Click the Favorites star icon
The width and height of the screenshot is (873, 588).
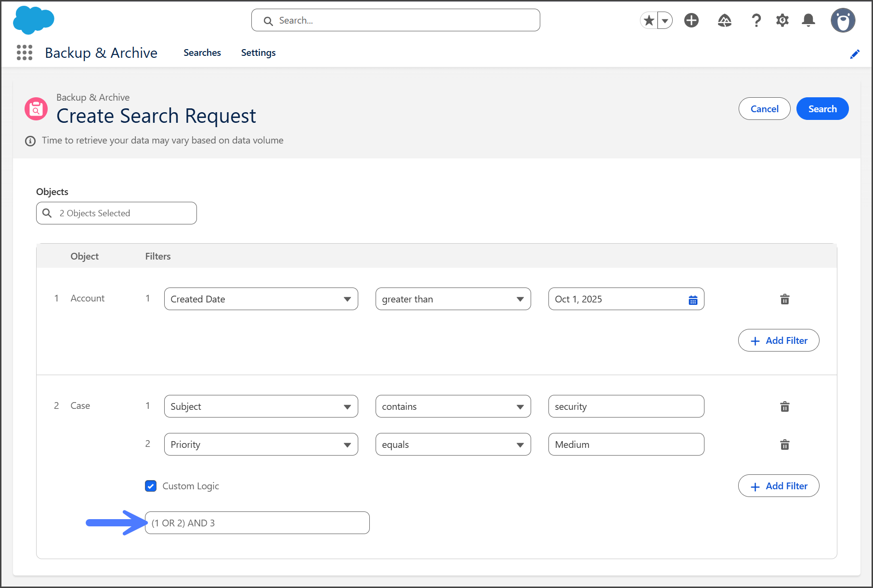[x=649, y=20]
